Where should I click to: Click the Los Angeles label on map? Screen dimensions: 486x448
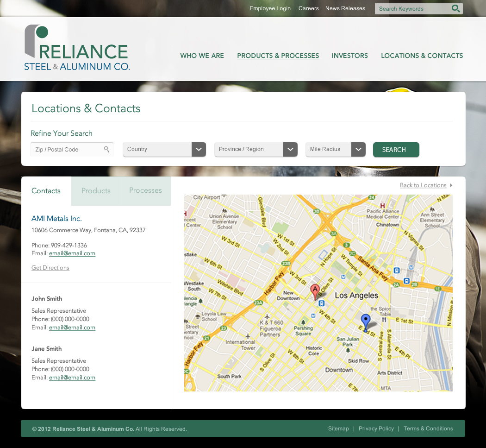click(356, 296)
